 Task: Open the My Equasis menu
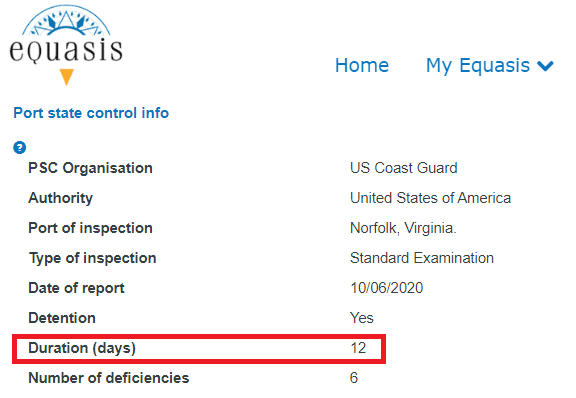click(x=489, y=66)
